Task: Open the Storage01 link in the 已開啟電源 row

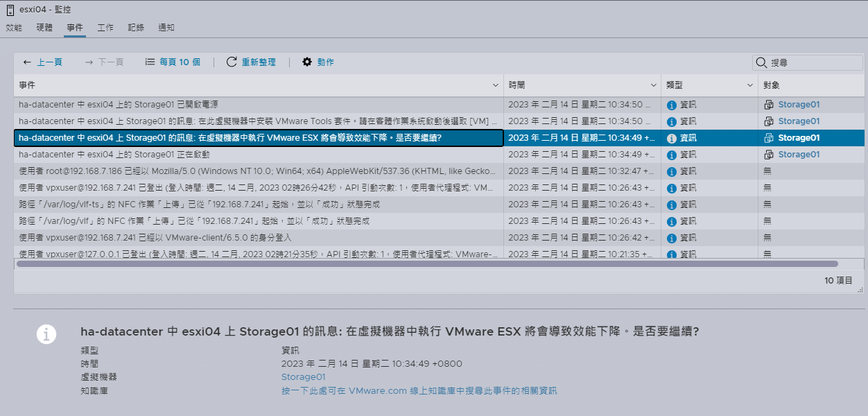Action: click(799, 105)
